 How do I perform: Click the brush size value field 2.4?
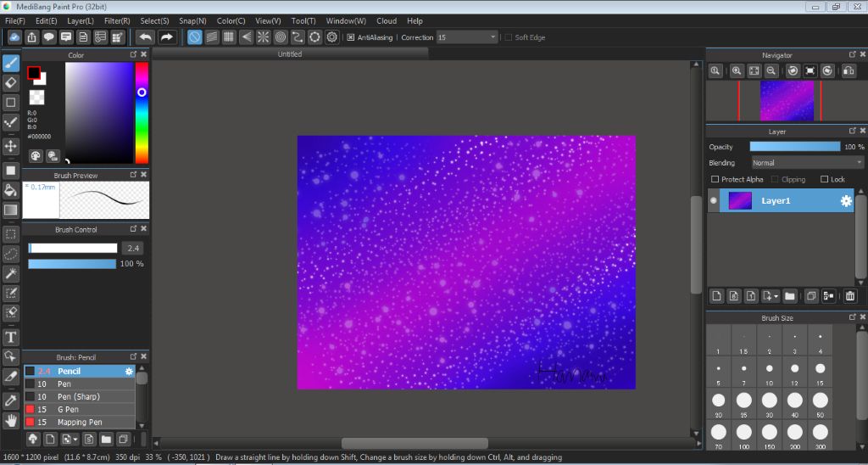(133, 248)
